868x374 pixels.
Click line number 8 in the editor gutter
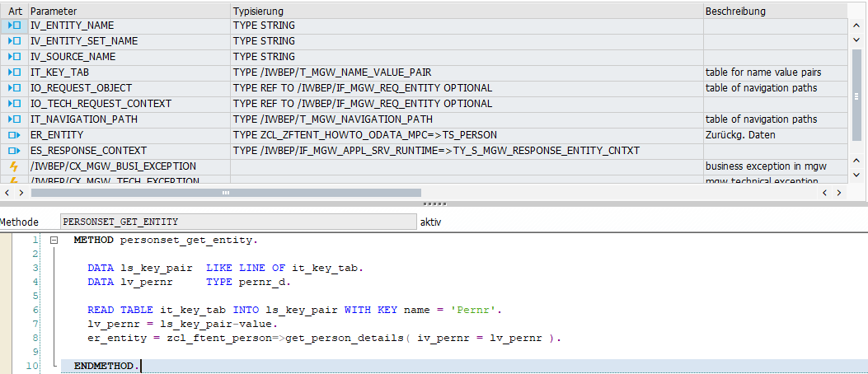pos(35,338)
